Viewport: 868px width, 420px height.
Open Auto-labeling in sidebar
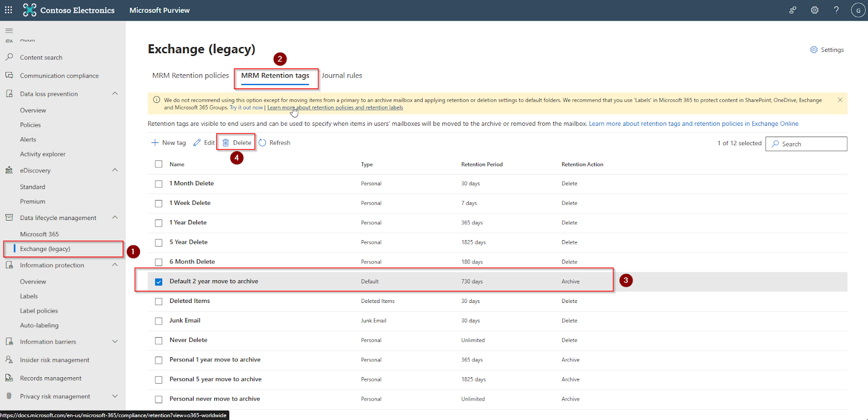[x=39, y=325]
